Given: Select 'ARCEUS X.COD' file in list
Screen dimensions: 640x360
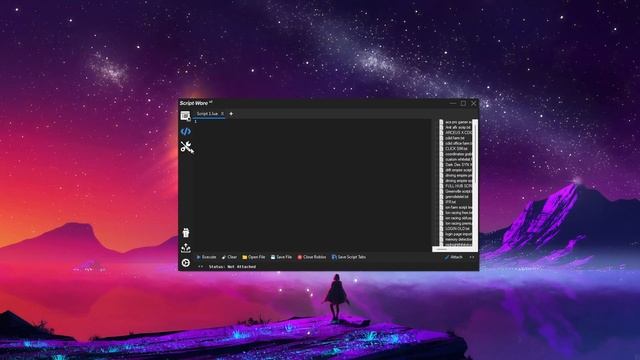Looking at the screenshot, I should (x=456, y=133).
